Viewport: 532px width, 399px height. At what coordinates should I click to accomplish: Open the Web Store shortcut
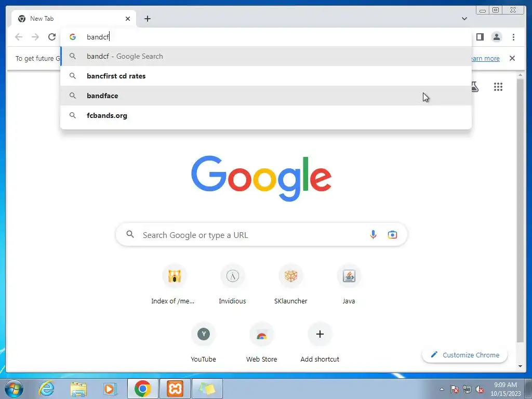[262, 343]
